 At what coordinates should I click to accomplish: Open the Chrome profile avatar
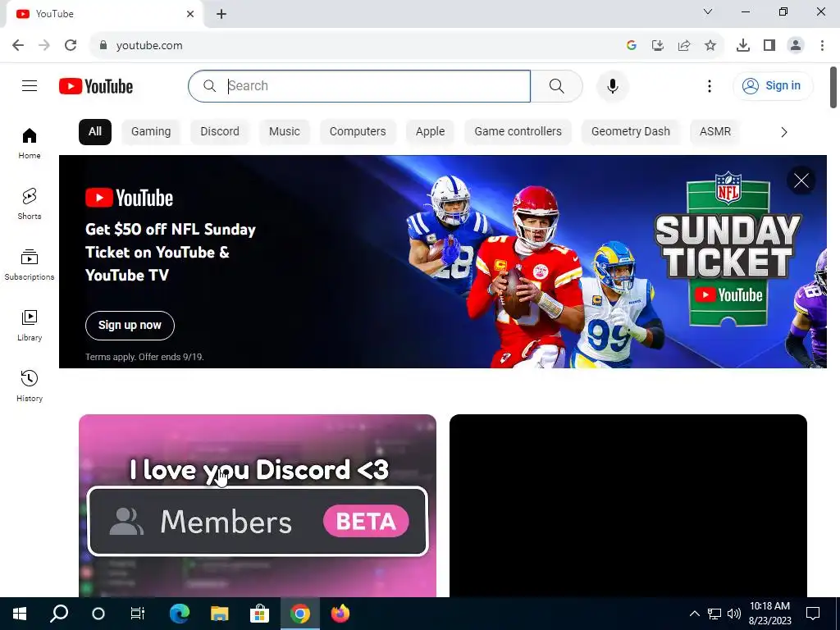coord(796,45)
